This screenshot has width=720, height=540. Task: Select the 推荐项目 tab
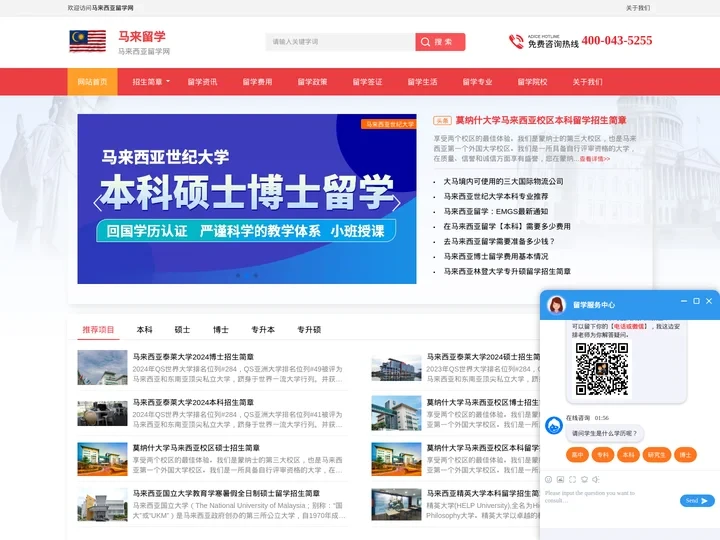pos(98,330)
